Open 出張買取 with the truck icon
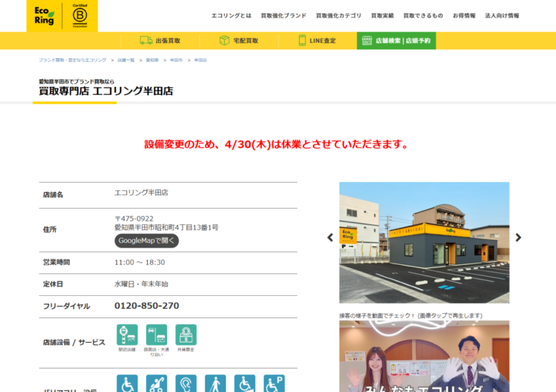The width and height of the screenshot is (556, 392). click(x=160, y=41)
